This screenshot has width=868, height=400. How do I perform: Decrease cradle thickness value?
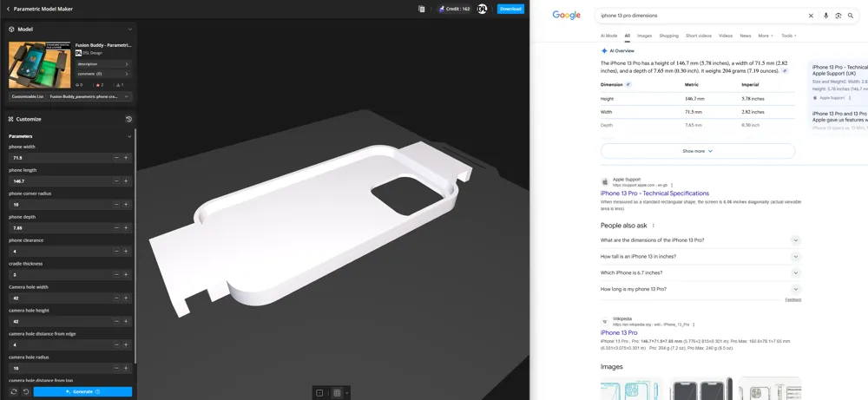click(116, 274)
